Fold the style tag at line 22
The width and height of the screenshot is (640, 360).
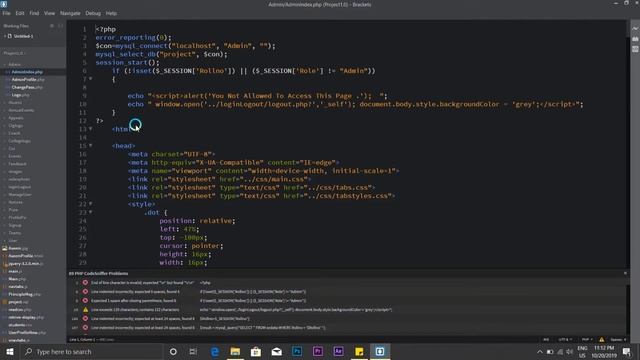pyautogui.click(x=91, y=204)
